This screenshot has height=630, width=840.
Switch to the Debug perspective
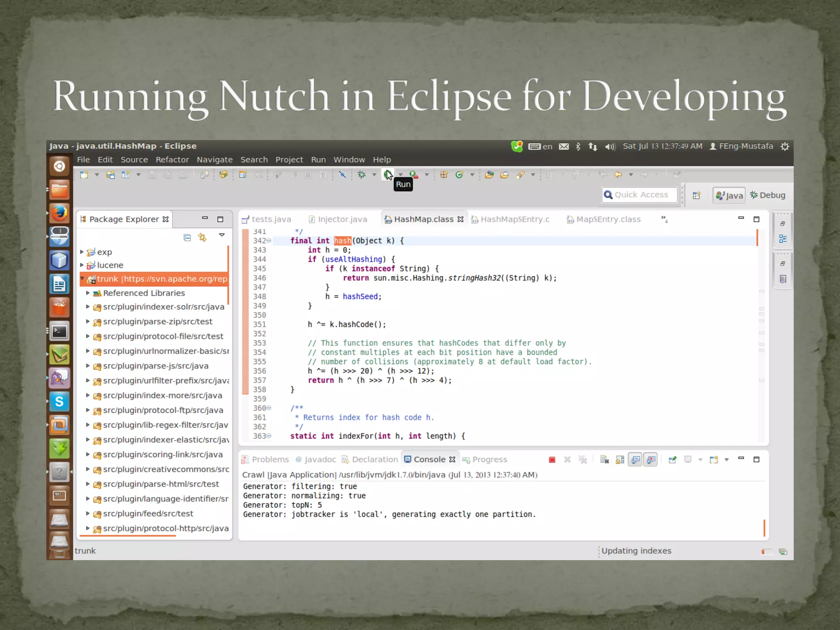(x=767, y=195)
